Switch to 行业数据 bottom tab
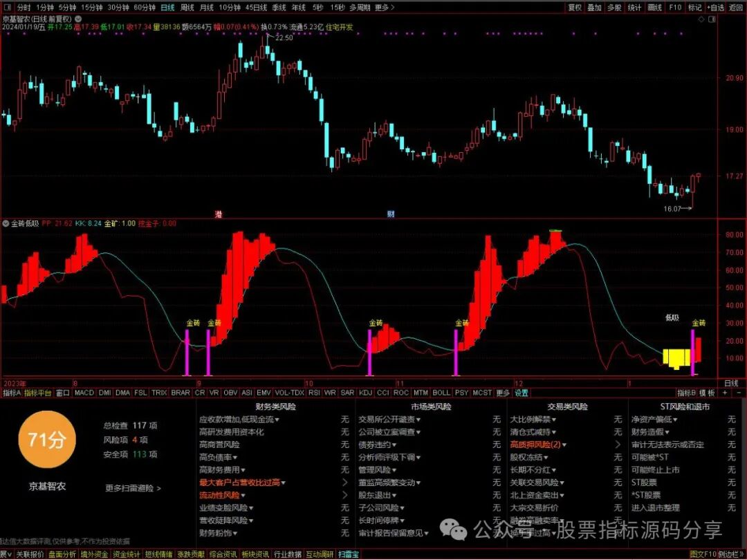Screen dimensions: 747x560 288,554
